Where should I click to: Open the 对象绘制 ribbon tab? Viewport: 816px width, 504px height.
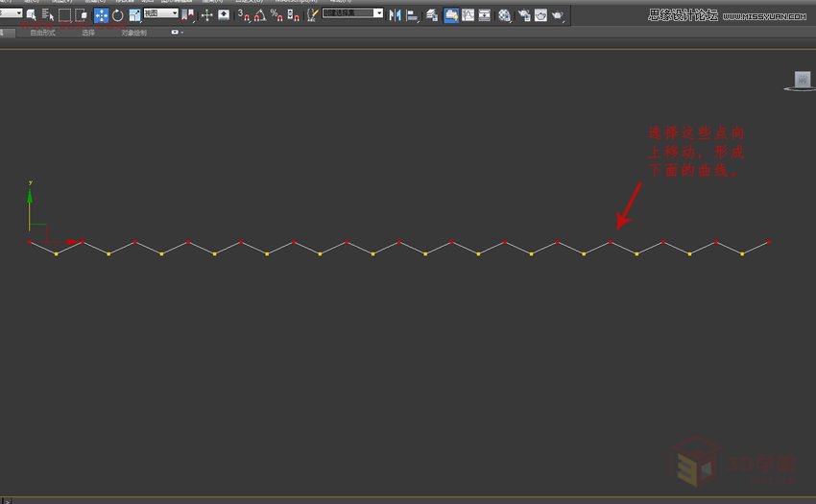point(134,33)
